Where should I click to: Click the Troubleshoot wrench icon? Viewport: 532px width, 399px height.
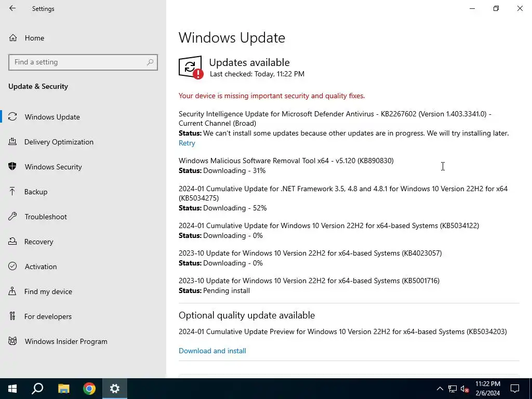click(x=12, y=216)
